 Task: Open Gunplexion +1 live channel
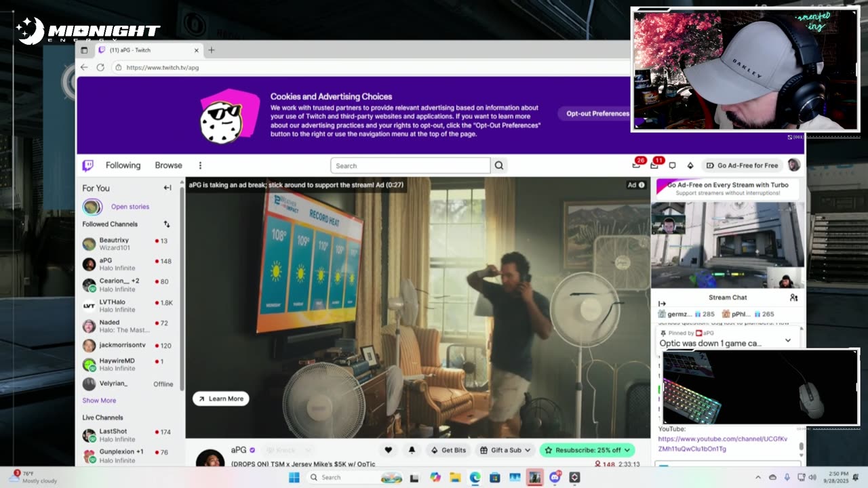point(128,455)
